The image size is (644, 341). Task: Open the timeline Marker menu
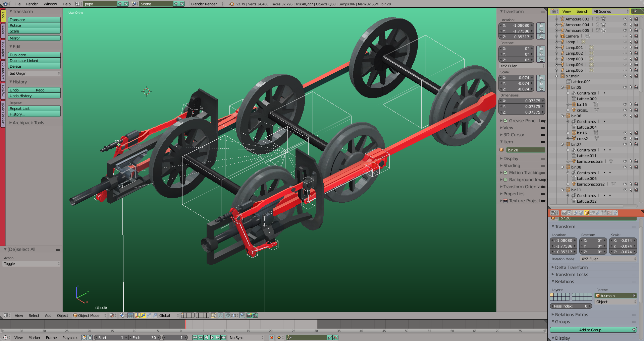pyautogui.click(x=34, y=337)
